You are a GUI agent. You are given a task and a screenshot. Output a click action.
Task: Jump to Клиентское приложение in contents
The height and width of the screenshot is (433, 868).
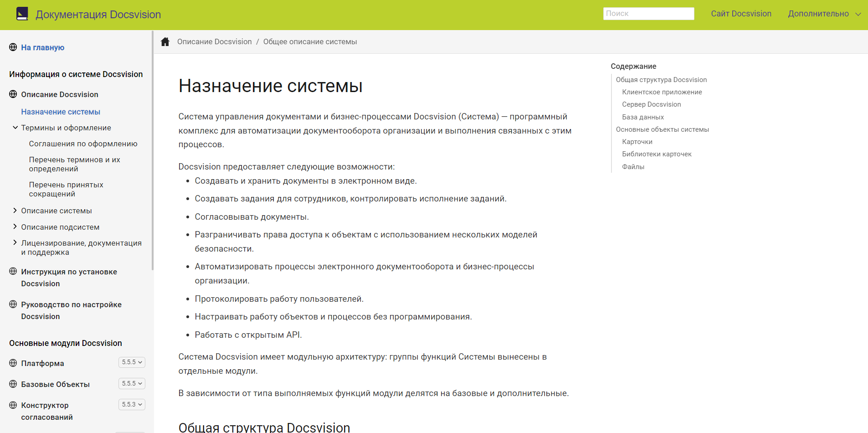(x=662, y=92)
